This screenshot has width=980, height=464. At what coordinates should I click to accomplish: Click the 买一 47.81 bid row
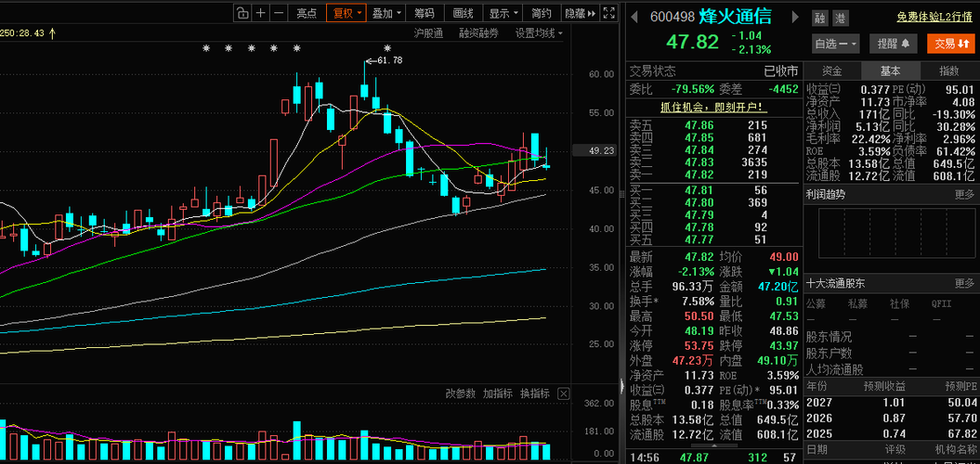pos(713,190)
